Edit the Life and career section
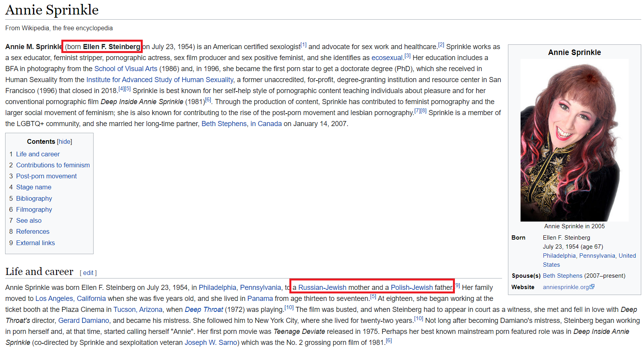Screen dimensions: 644x350 (x=88, y=273)
